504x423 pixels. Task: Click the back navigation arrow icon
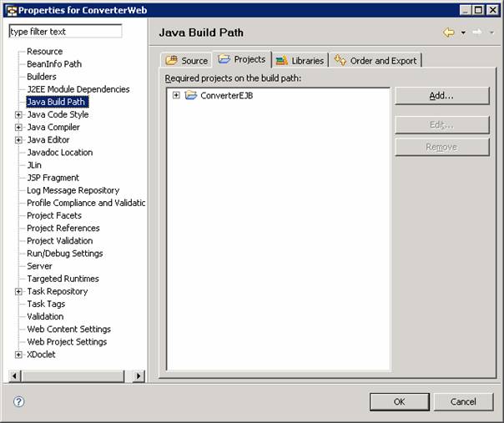coord(449,33)
